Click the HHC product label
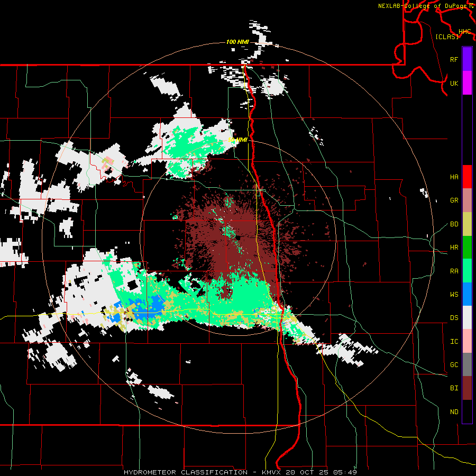This screenshot has height=476, width=476. 464,32
